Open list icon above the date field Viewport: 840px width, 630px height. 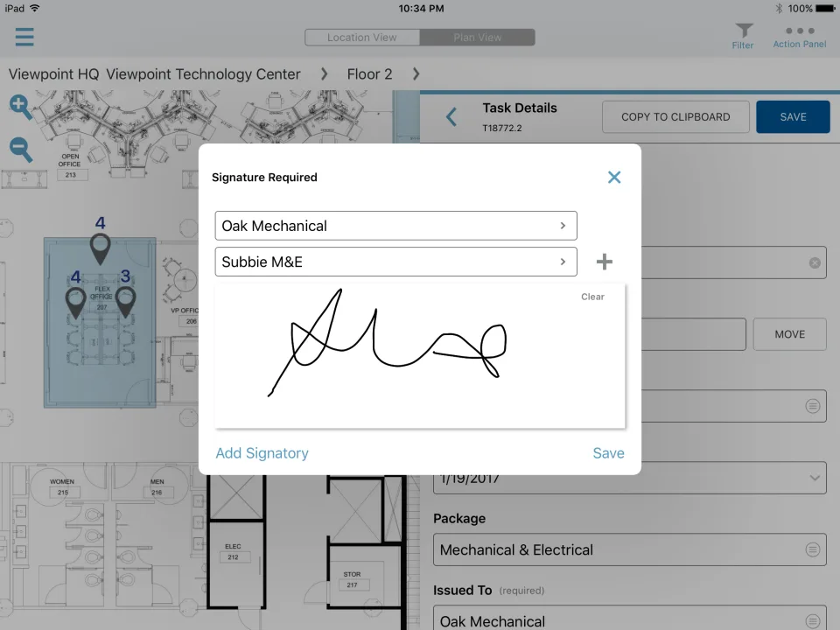tap(813, 406)
